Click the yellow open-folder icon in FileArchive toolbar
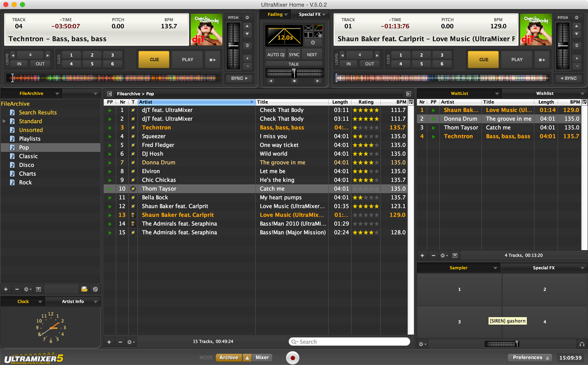 point(84,289)
